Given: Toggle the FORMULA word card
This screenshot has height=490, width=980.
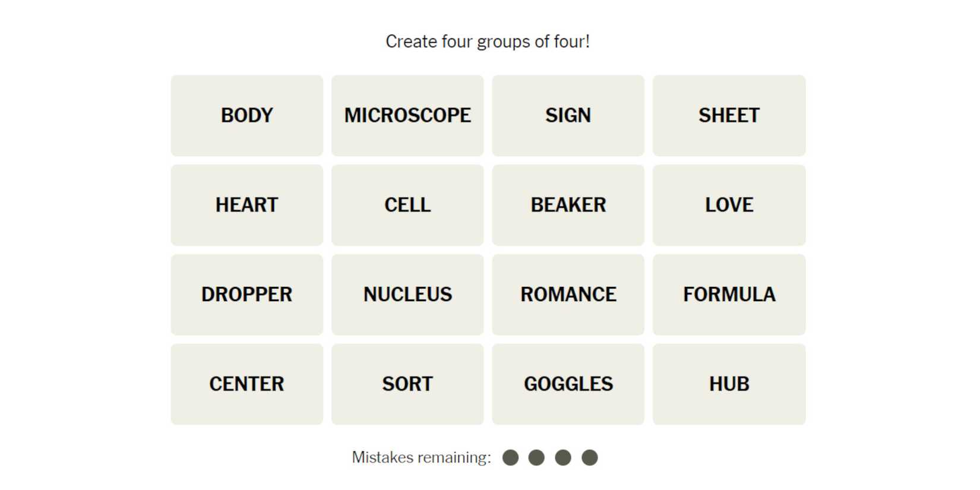Looking at the screenshot, I should tap(729, 295).
